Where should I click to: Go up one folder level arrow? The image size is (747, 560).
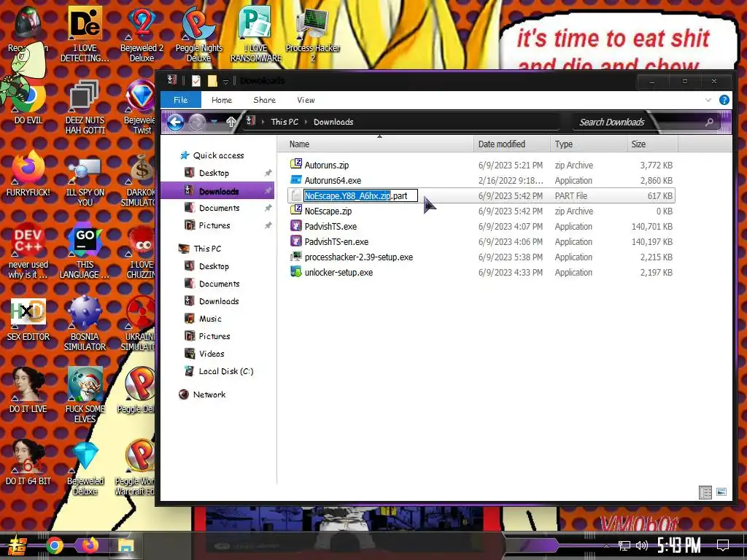click(231, 122)
